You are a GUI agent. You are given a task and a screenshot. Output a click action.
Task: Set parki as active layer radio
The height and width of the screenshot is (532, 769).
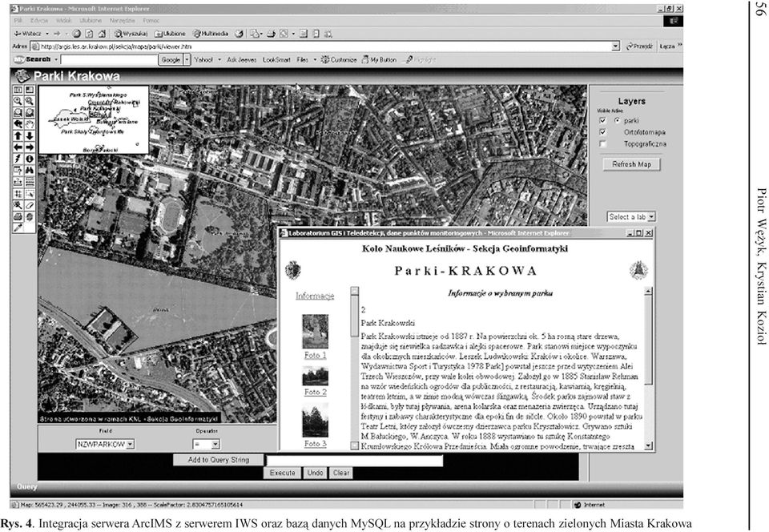(617, 121)
